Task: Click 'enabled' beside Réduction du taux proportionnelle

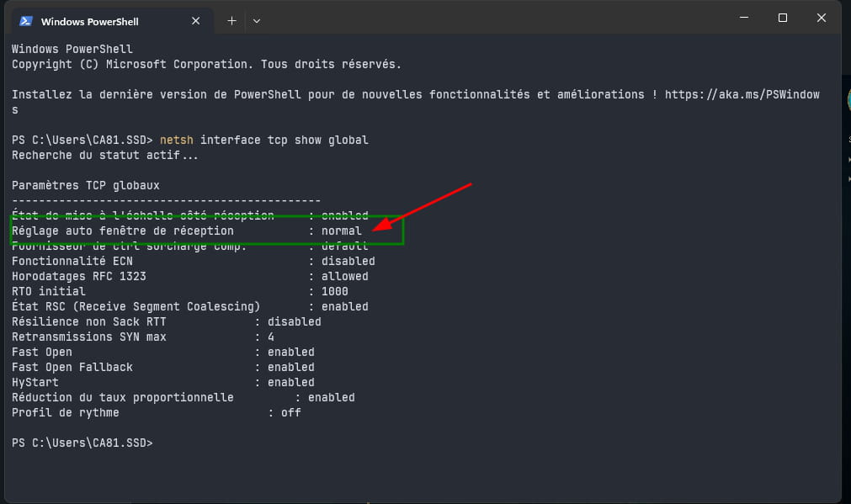Action: 331,398
